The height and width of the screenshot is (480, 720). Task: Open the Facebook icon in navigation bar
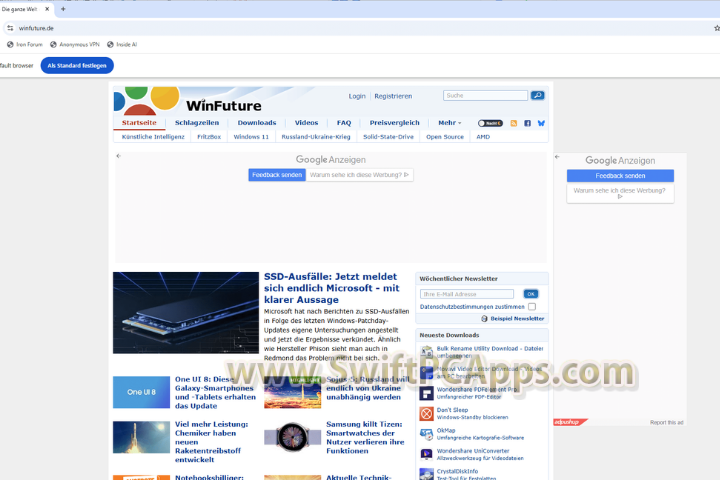(x=528, y=123)
